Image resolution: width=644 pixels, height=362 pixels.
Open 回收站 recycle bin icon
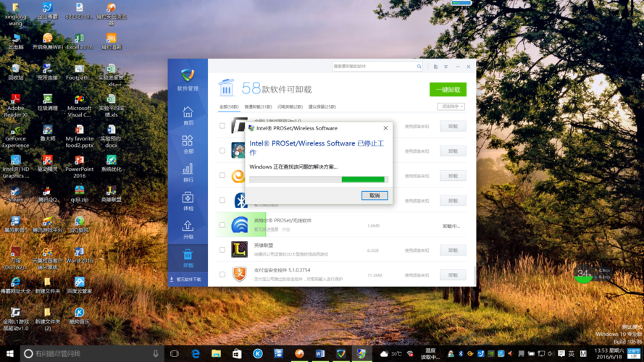[x=16, y=72]
